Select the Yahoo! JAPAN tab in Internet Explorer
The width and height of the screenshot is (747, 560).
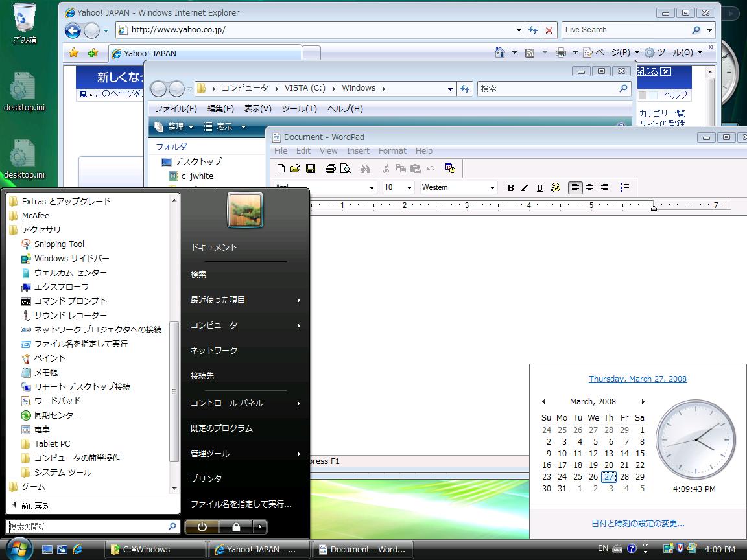(206, 53)
